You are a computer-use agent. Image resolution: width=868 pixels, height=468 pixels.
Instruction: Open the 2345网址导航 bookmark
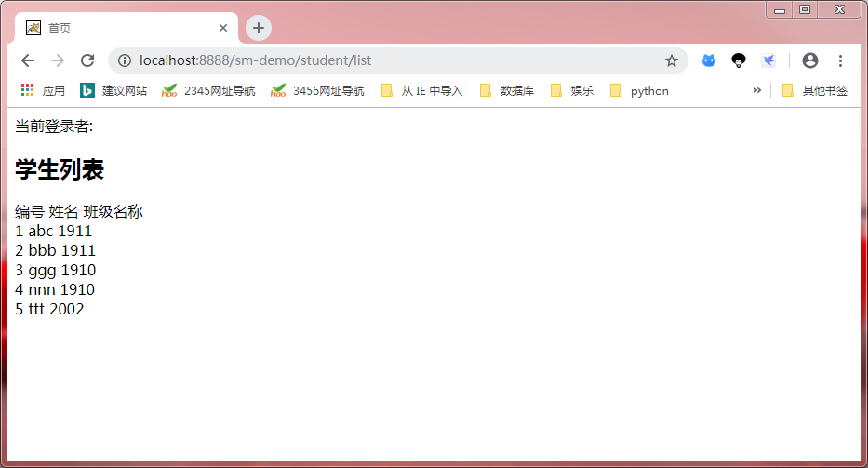point(208,91)
